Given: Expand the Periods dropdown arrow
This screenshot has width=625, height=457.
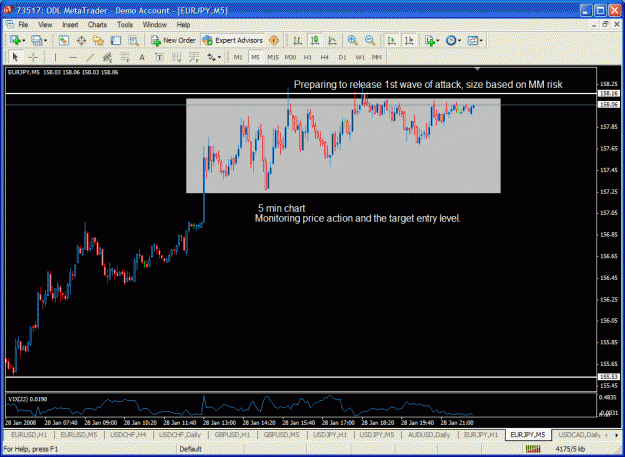Looking at the screenshot, I should click(x=459, y=41).
